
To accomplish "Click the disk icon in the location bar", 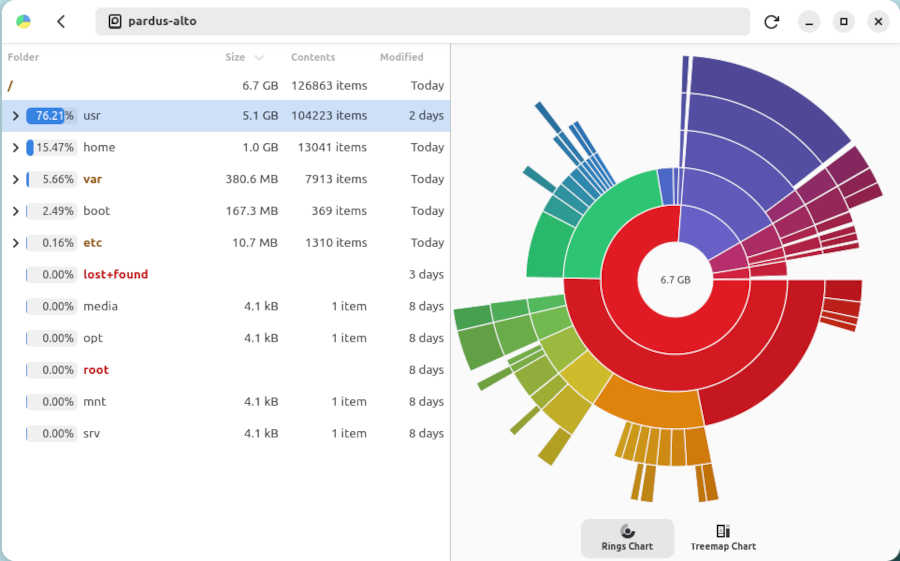I will pyautogui.click(x=114, y=21).
